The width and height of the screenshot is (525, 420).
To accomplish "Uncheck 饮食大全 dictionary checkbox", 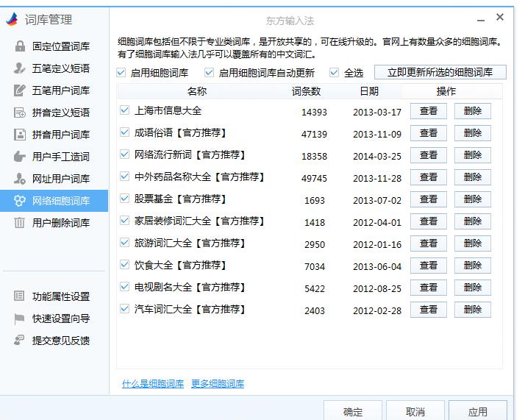I will point(124,265).
